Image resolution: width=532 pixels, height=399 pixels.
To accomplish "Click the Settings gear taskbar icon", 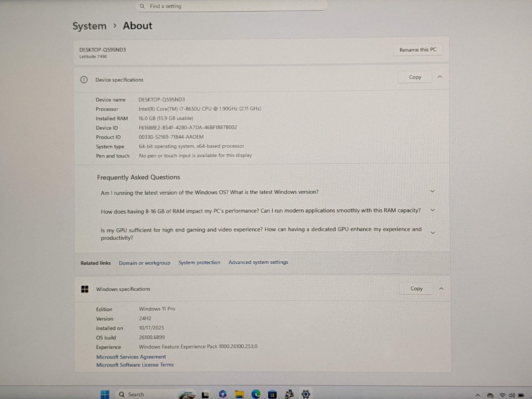I will tap(306, 394).
